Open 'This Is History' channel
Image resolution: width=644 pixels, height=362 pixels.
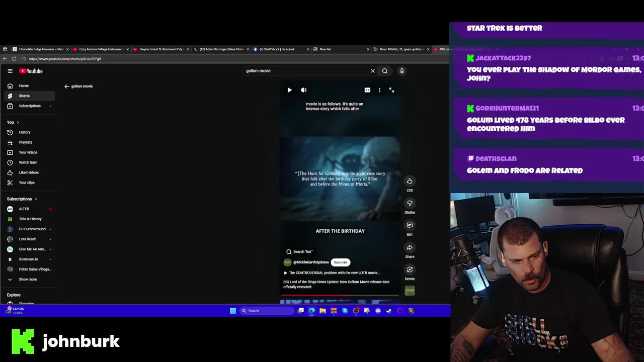point(29,219)
